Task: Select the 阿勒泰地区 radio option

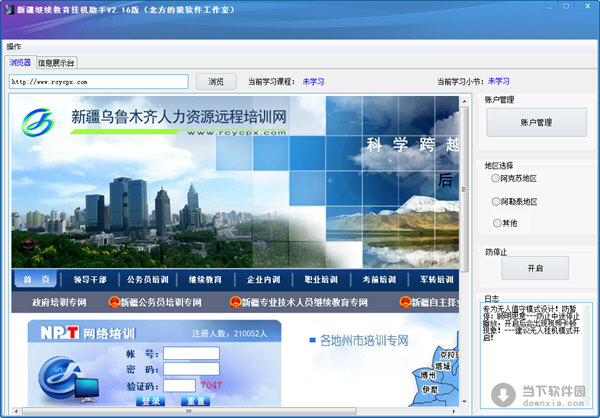Action: coord(514,202)
